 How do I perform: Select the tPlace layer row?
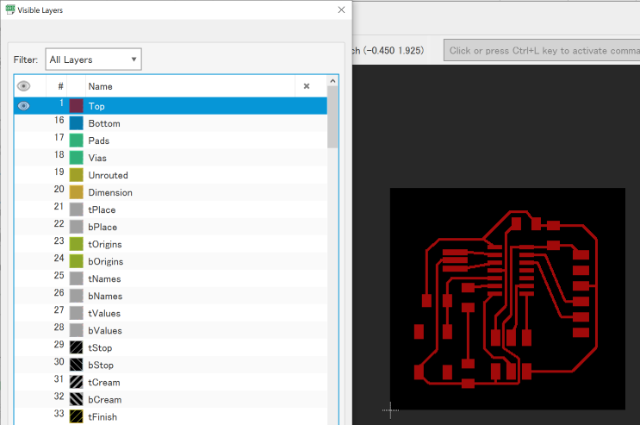click(x=171, y=209)
